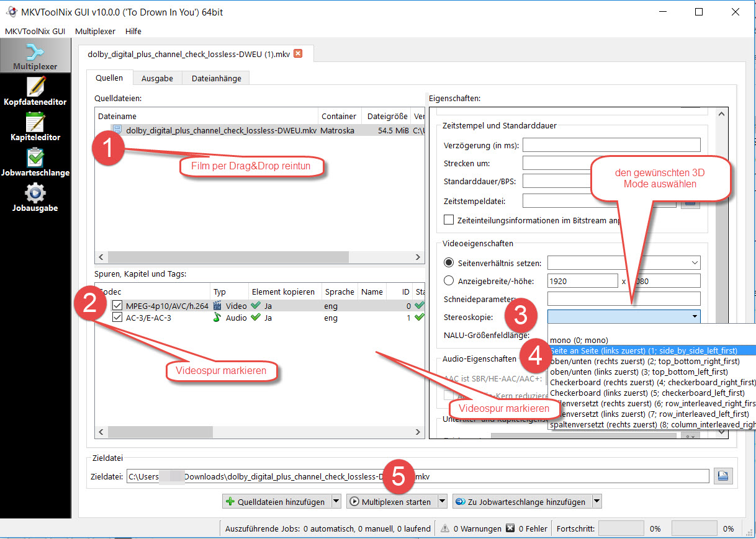Image resolution: width=756 pixels, height=539 pixels.
Task: Collapse the Stereoskopie dropdown
Action: coord(694,317)
